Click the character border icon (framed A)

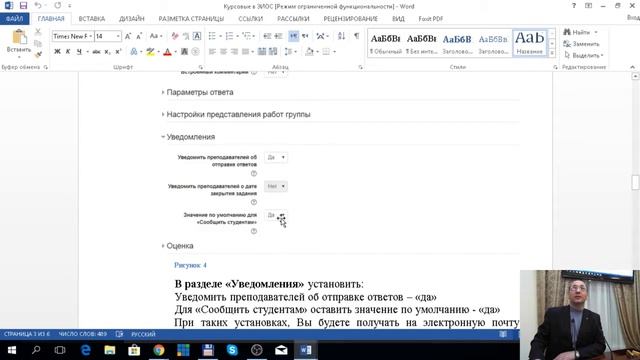197,36
